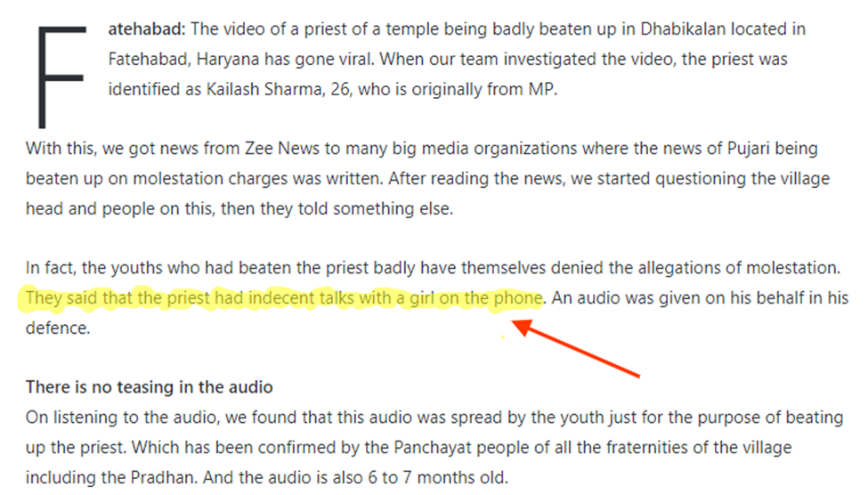Select the heading "There is no teasing in the audio"
The image size is (868, 495).
click(149, 386)
